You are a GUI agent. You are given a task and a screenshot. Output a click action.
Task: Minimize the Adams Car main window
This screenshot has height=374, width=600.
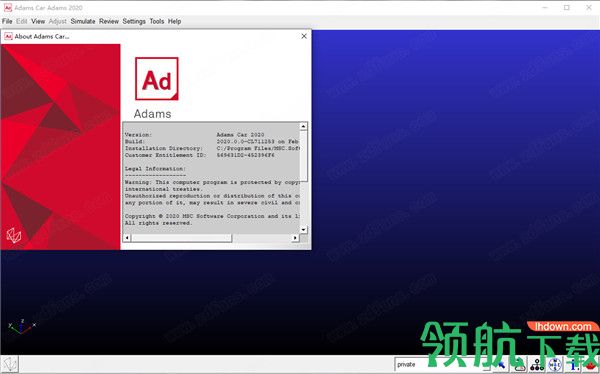point(545,7)
